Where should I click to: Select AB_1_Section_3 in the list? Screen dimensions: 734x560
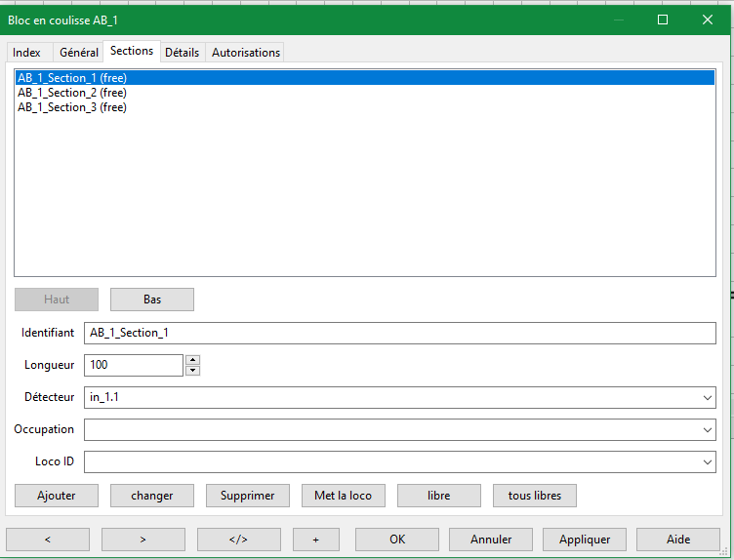pos(71,107)
